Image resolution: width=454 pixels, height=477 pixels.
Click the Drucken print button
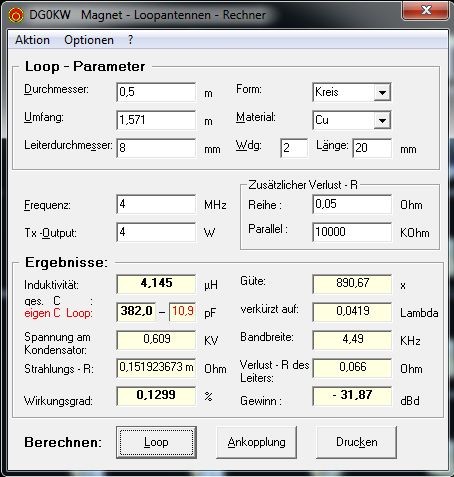(x=357, y=442)
